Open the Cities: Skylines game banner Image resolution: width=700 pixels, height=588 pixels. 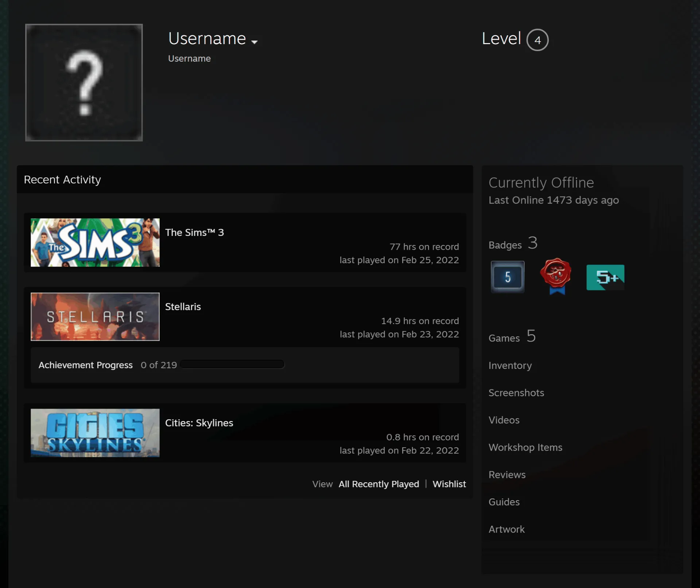(95, 433)
